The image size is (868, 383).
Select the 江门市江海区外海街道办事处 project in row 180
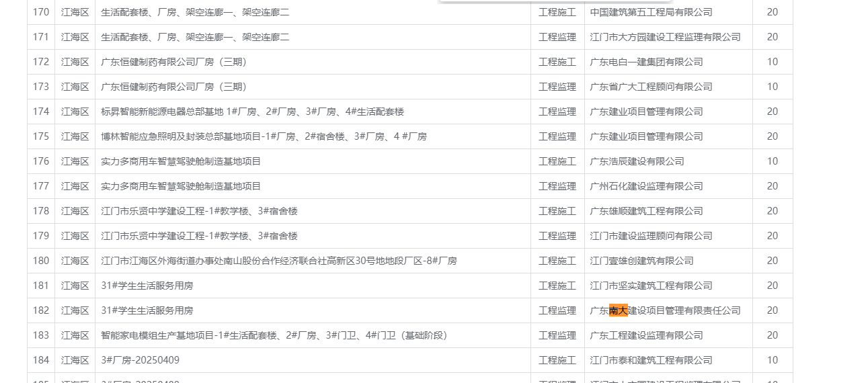coord(278,261)
